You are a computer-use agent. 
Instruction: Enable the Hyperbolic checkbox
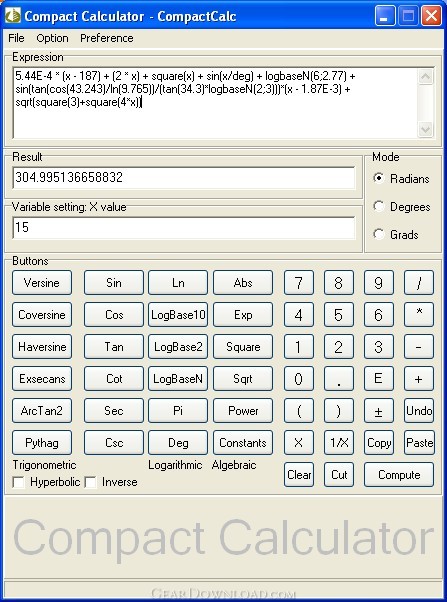(18, 482)
